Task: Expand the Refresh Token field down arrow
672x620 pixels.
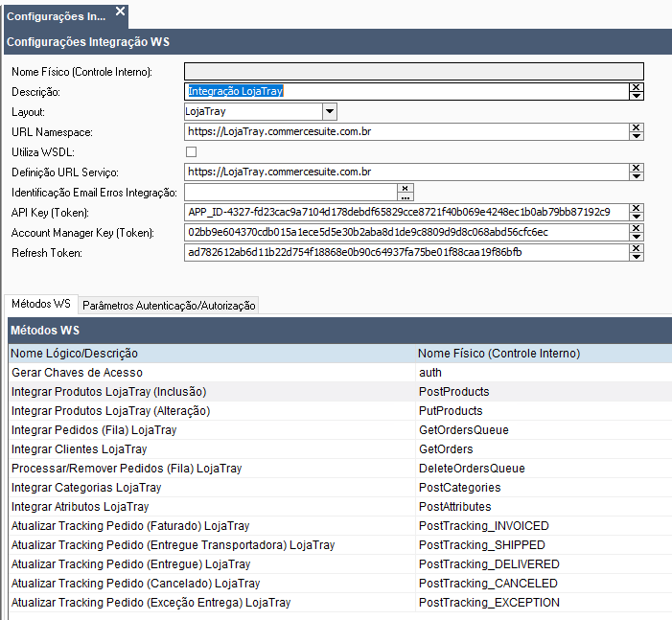Action: (636, 257)
